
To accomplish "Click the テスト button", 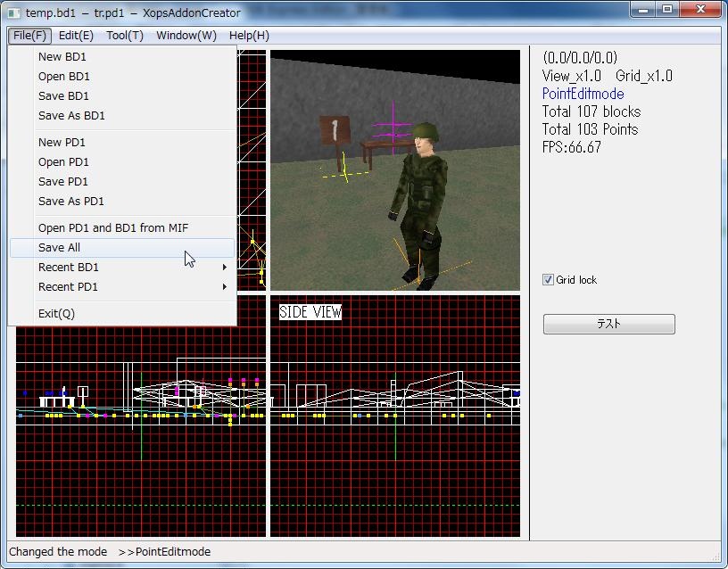I will coord(609,324).
